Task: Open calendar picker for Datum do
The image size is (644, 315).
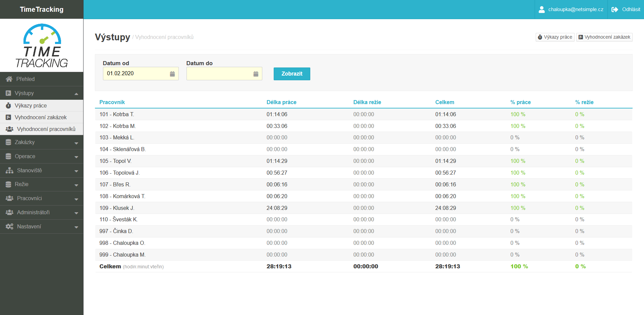Action: point(256,74)
